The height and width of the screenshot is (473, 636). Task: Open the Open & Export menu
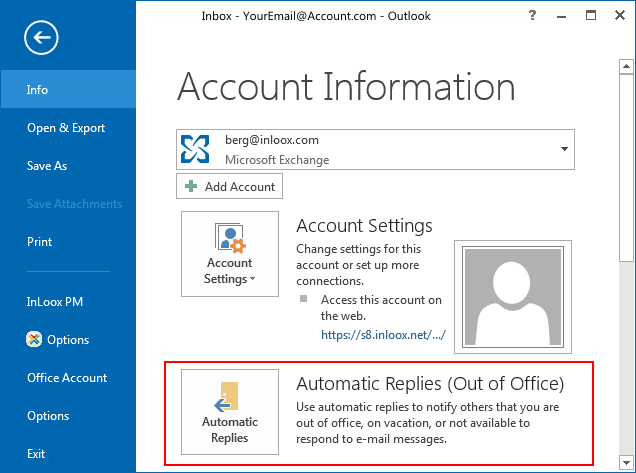[x=66, y=128]
